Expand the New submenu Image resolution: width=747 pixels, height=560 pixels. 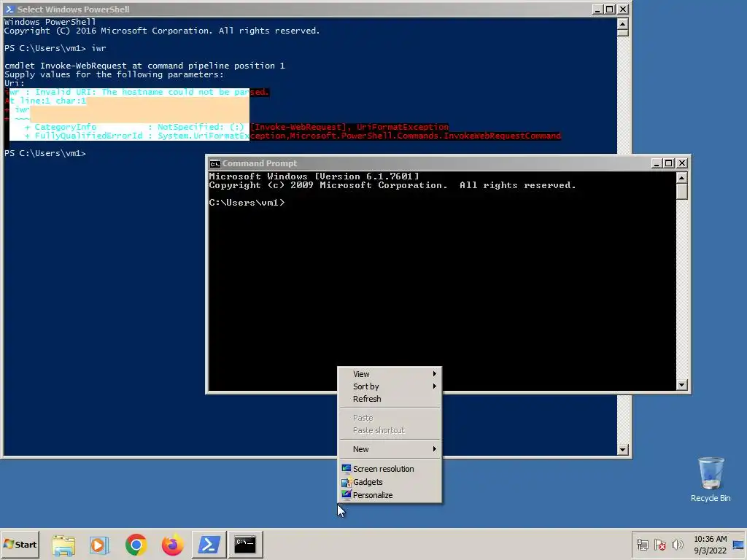click(x=390, y=449)
